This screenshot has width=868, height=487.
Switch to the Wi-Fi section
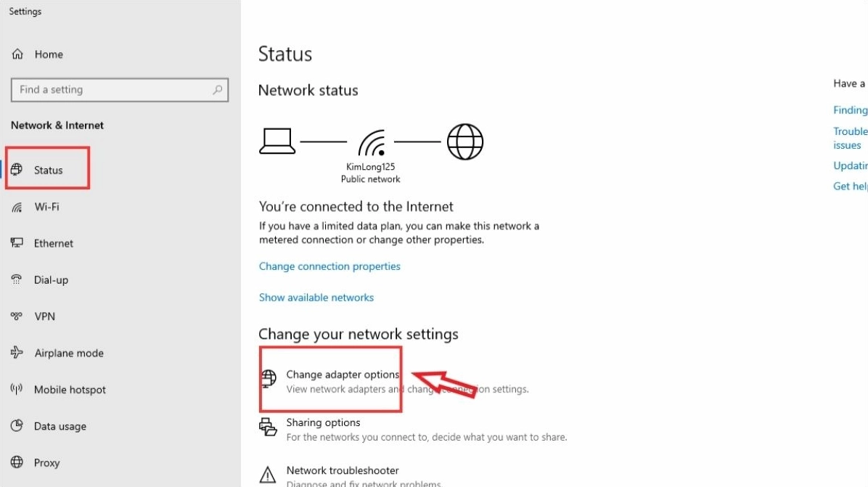pos(48,206)
